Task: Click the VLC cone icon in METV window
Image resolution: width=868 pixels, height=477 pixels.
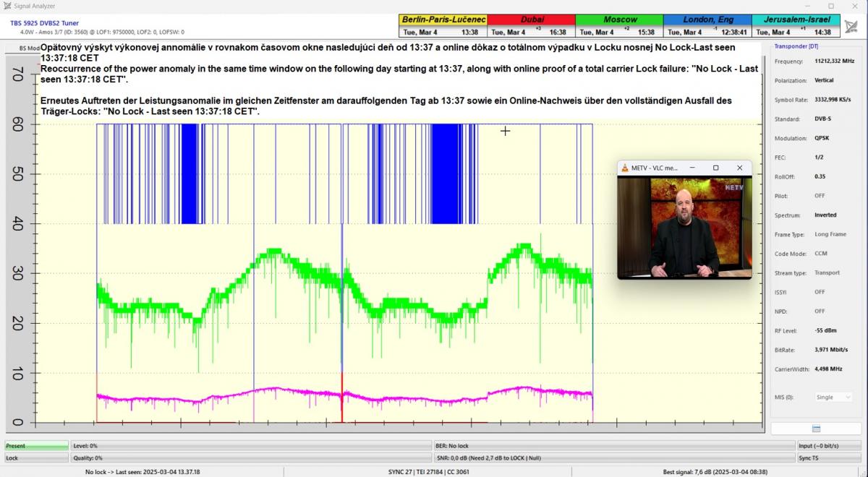Action: pyautogui.click(x=625, y=168)
